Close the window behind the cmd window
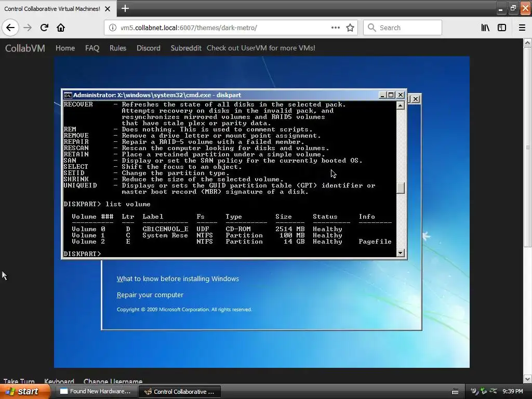 (416, 99)
